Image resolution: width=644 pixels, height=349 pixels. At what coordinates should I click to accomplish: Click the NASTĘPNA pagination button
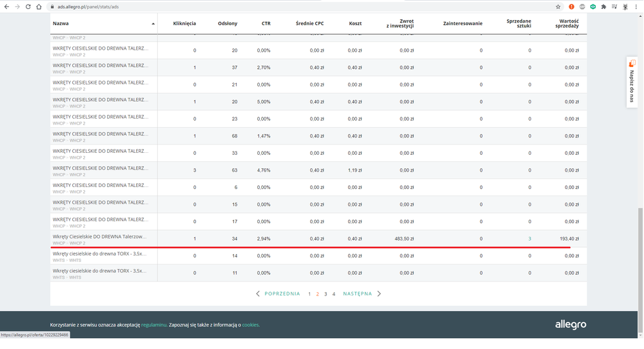pos(357,294)
